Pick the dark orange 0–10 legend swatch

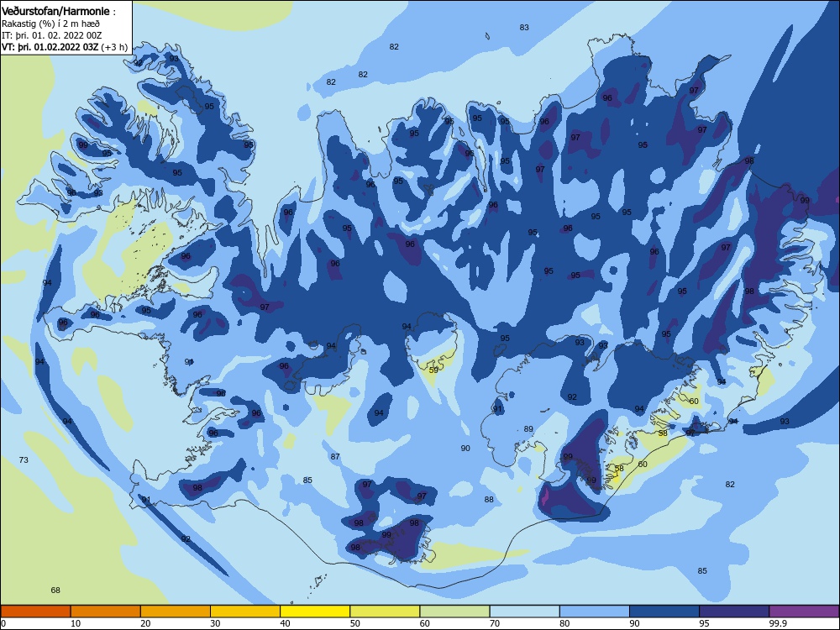point(35,612)
